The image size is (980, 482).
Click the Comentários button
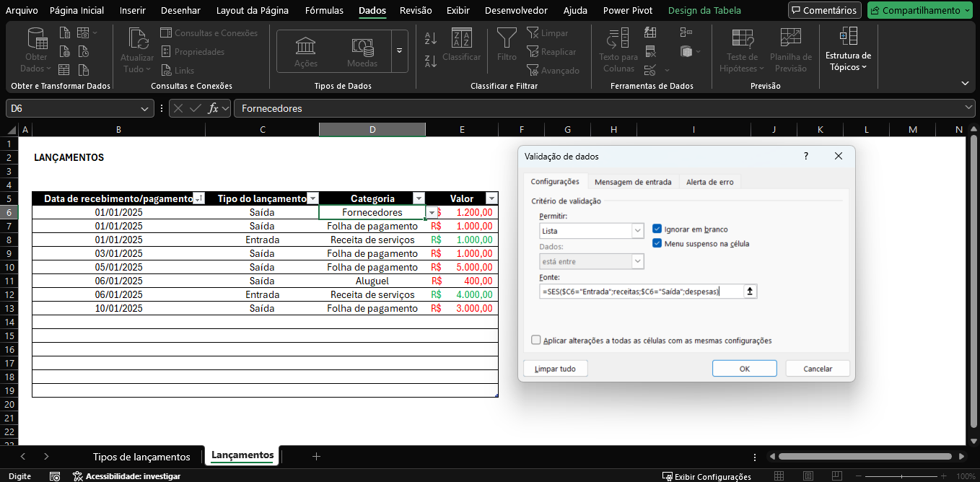(825, 10)
